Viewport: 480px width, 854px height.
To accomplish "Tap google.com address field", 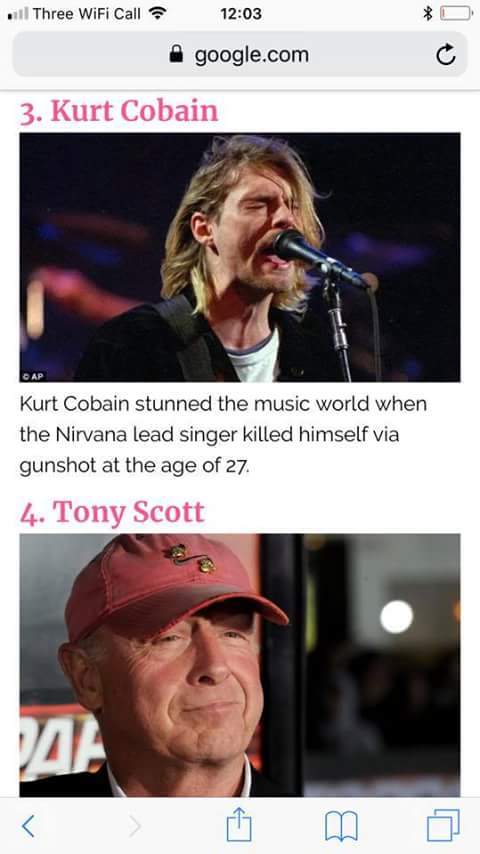I will (x=240, y=54).
